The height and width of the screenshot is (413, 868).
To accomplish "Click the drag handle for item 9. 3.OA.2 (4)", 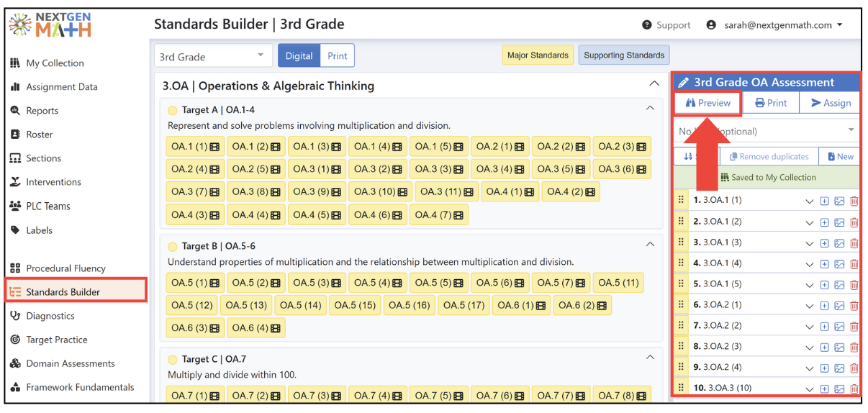I will point(681,367).
